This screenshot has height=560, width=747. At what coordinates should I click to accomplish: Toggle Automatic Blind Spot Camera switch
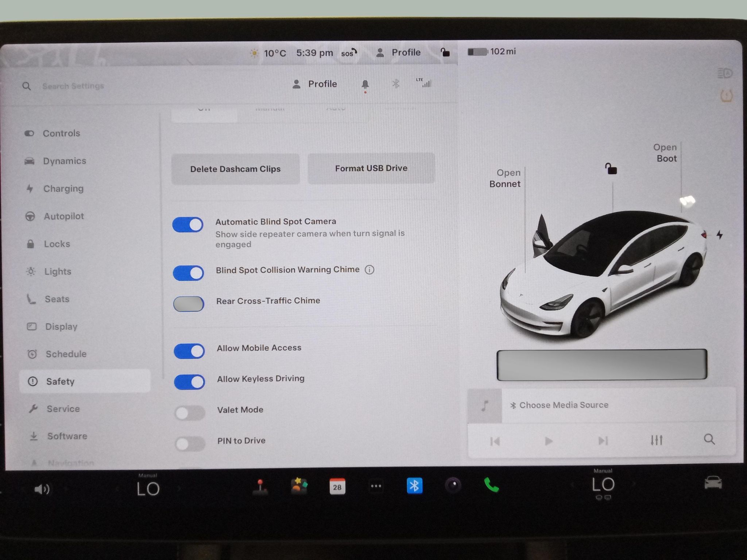pyautogui.click(x=188, y=225)
